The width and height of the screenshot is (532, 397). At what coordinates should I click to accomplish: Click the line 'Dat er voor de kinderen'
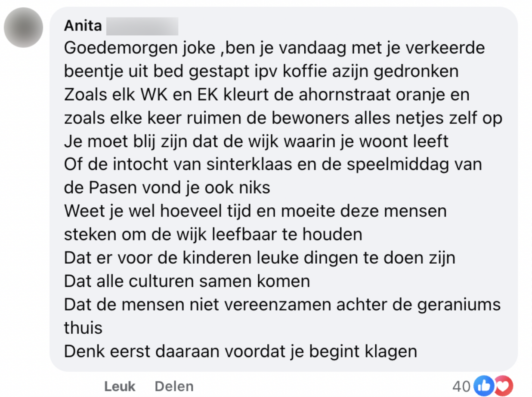(x=260, y=258)
